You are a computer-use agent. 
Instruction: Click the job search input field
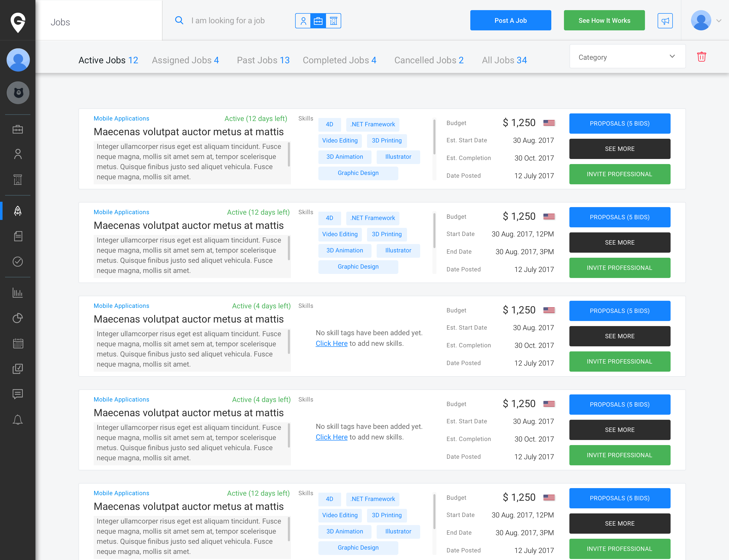[233, 21]
